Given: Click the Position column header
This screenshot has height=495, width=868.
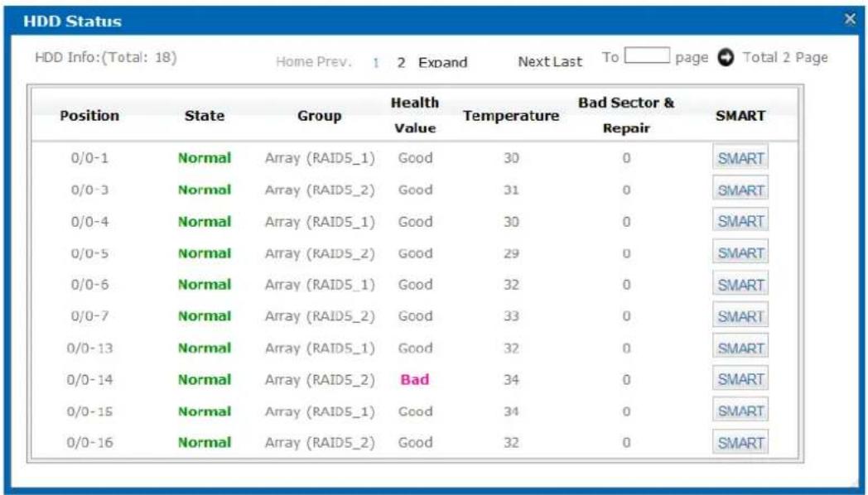Looking at the screenshot, I should tap(89, 116).
